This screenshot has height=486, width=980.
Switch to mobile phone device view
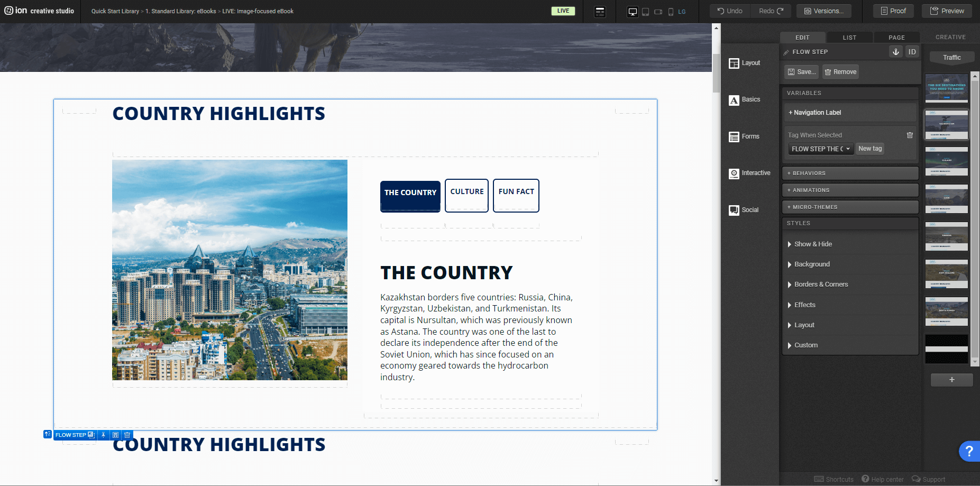tap(671, 12)
